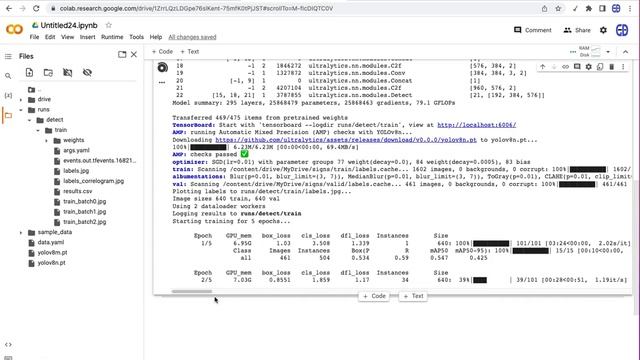Collapse the train folder
Image resolution: width=640 pixels, height=360 pixels.
[x=38, y=130]
